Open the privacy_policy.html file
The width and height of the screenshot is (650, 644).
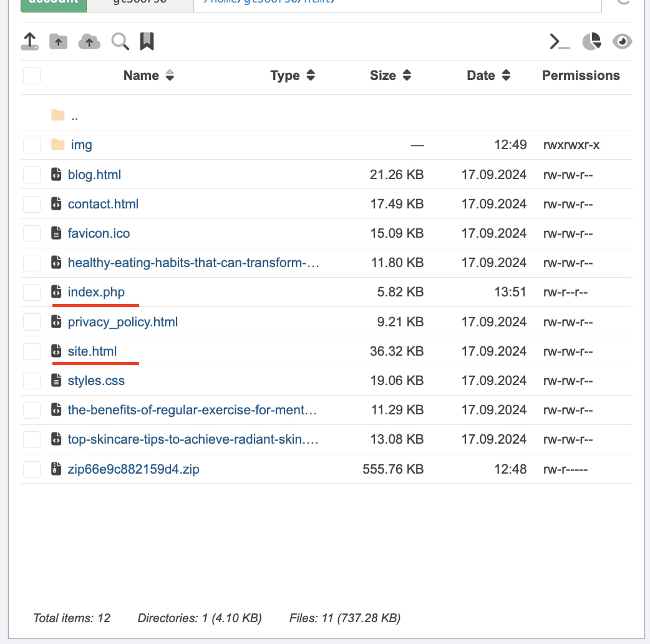pos(123,322)
